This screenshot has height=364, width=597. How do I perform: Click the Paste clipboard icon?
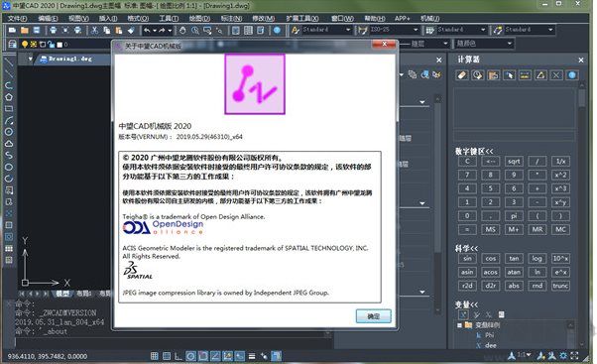pyautogui.click(x=119, y=30)
